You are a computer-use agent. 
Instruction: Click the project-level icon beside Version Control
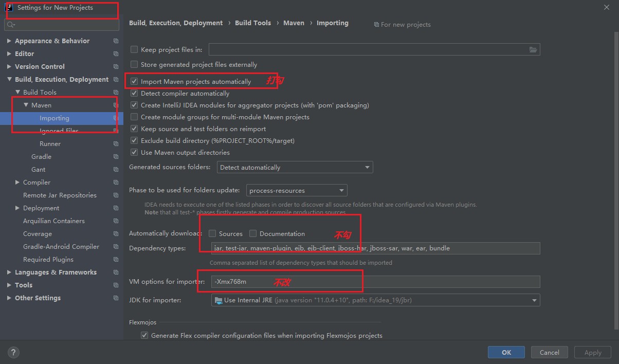116,67
